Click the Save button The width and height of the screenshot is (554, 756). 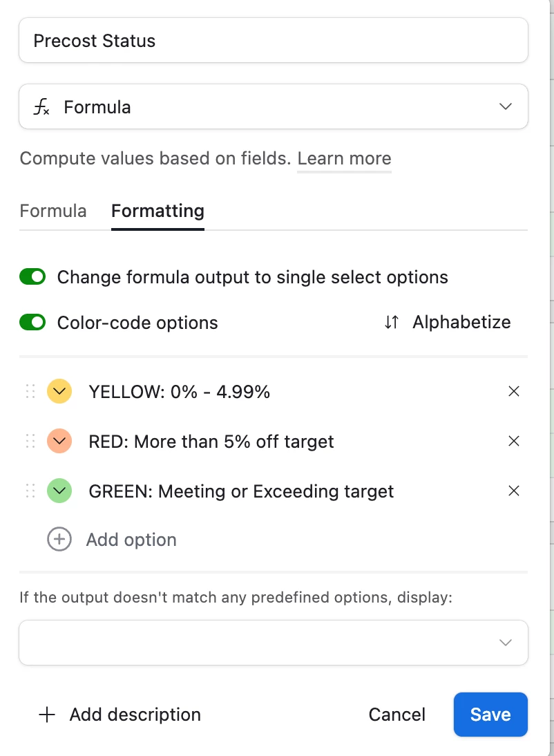pyautogui.click(x=490, y=715)
